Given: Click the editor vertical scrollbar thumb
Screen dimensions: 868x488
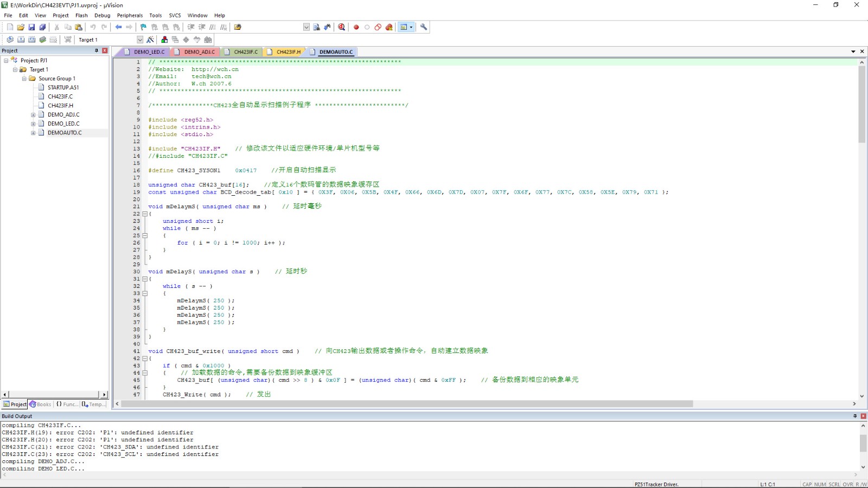Looking at the screenshot, I should click(x=861, y=104).
